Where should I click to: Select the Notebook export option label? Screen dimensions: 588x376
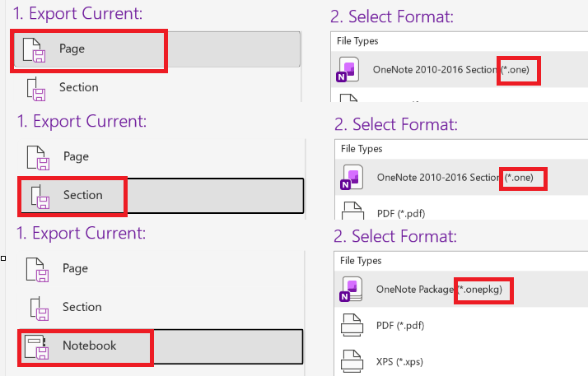click(89, 346)
